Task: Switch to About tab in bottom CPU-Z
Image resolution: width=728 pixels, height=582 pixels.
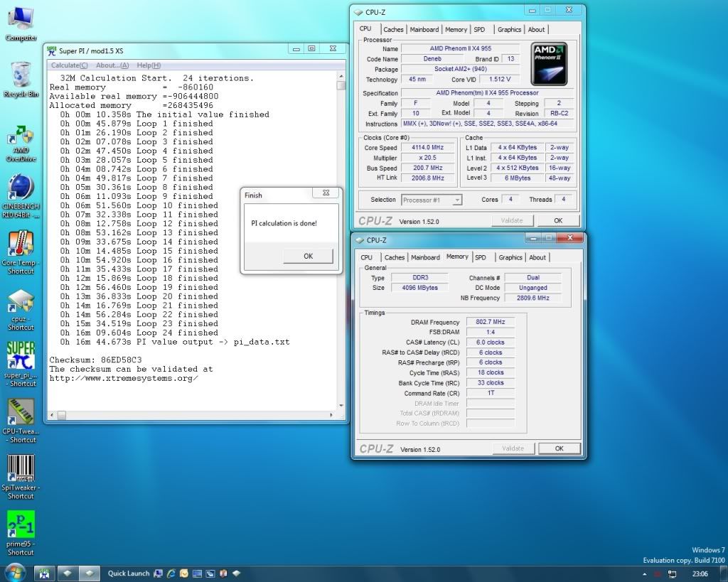Action: (537, 257)
